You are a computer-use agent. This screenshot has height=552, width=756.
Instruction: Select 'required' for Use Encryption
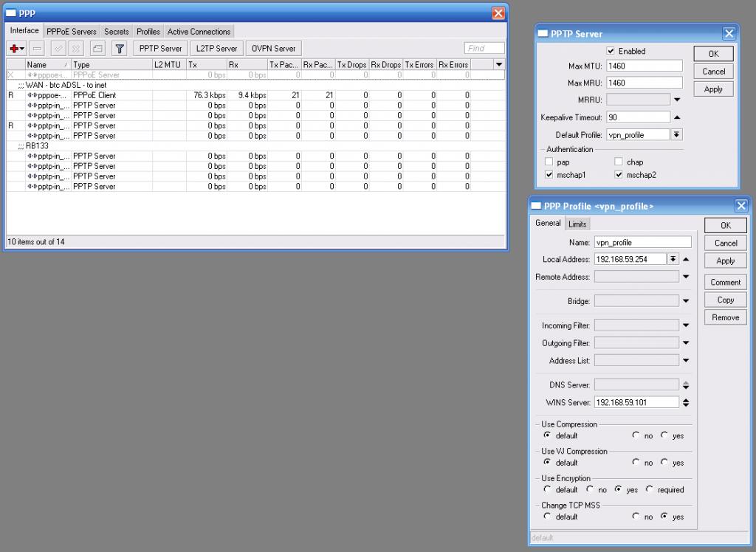pos(650,489)
